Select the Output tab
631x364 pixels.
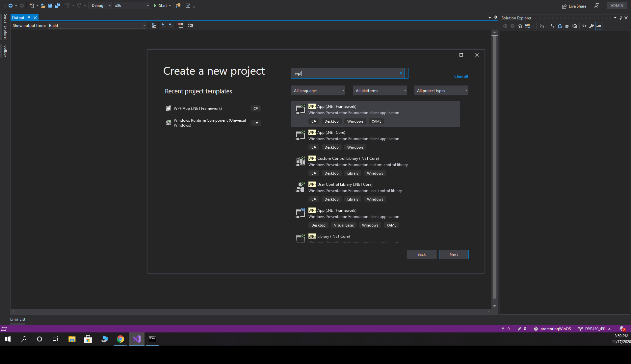18,17
